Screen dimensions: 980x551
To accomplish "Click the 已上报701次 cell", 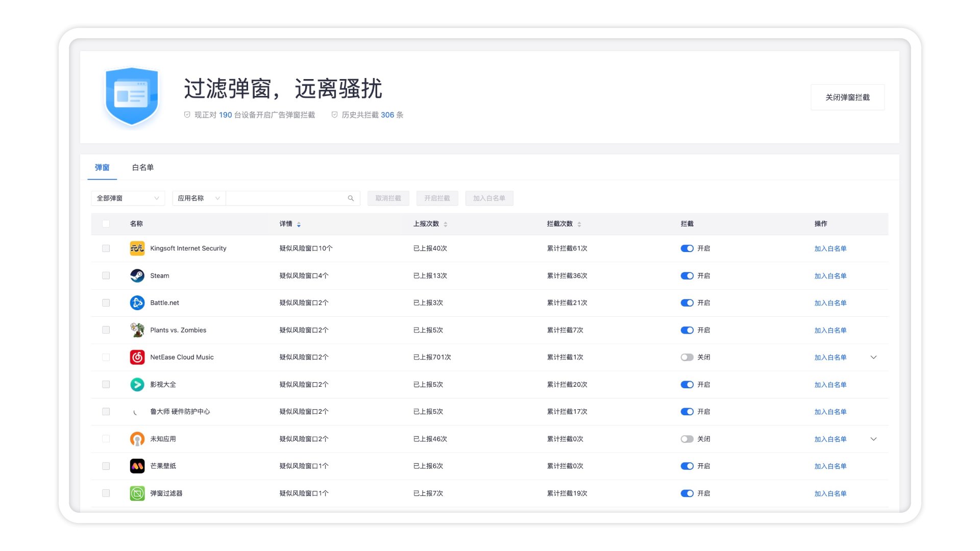I will [432, 357].
